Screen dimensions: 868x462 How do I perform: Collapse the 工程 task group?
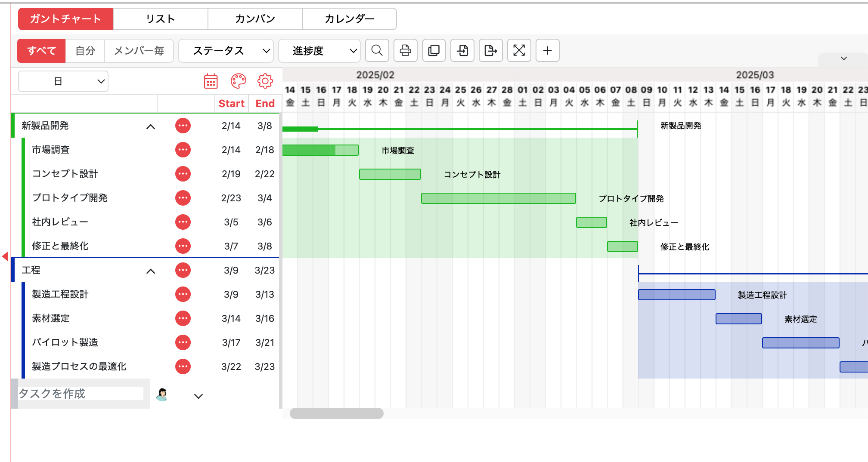[151, 270]
